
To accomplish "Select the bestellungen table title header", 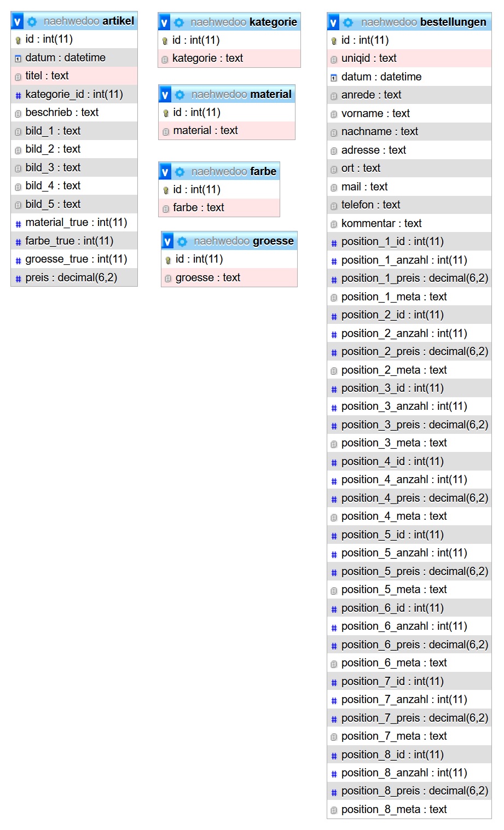I will pyautogui.click(x=423, y=22).
